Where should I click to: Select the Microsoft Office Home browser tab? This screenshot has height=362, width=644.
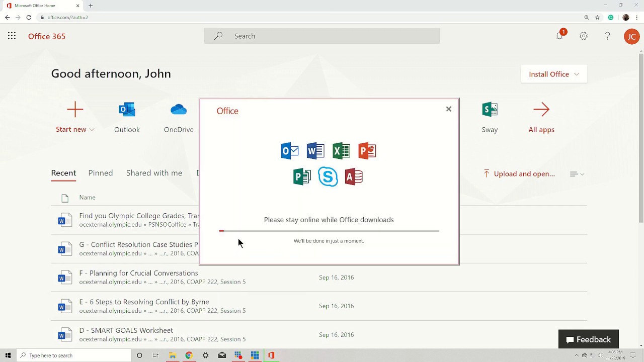pyautogui.click(x=43, y=6)
